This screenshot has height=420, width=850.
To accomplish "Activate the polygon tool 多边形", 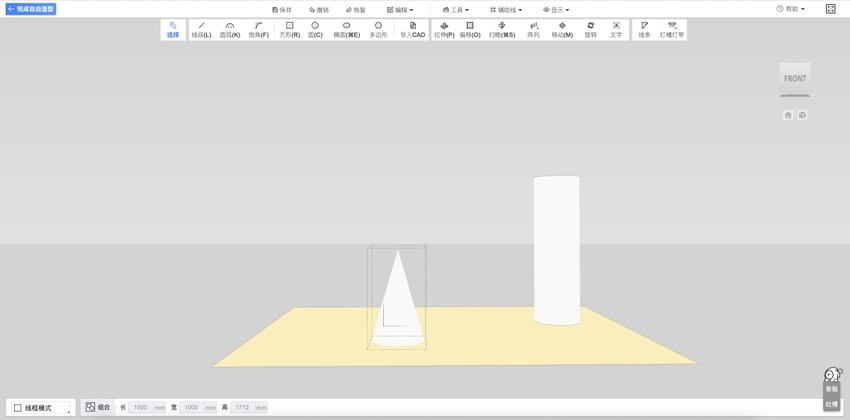I will coord(378,30).
